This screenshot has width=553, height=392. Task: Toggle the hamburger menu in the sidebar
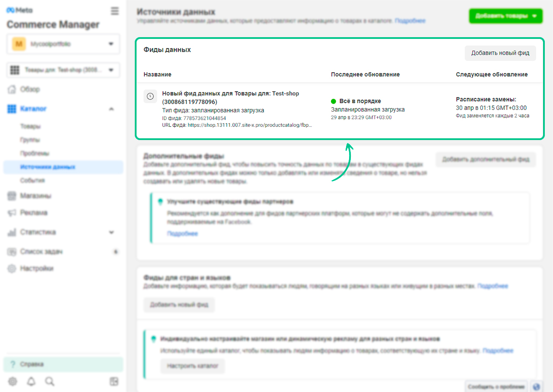pos(114,11)
